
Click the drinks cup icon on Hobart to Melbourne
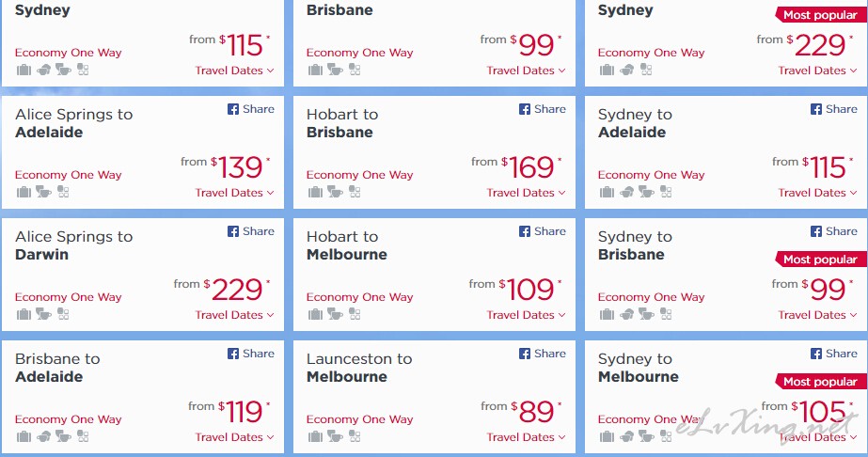[335, 314]
